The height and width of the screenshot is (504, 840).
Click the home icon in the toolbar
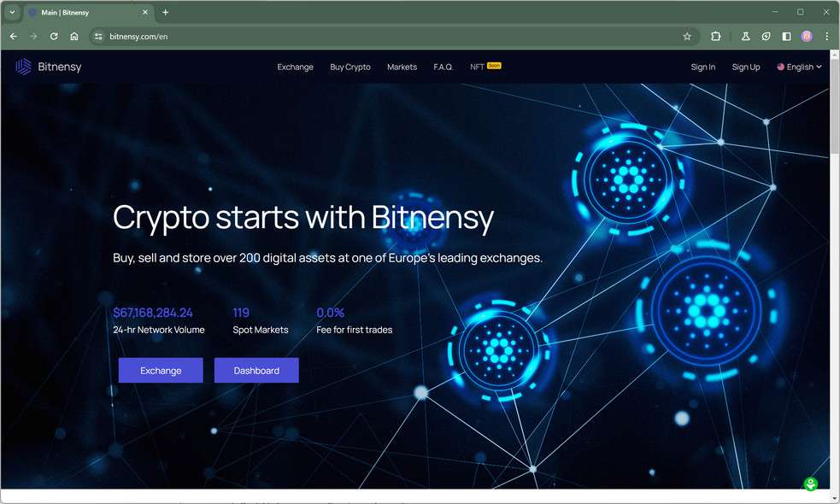point(73,36)
